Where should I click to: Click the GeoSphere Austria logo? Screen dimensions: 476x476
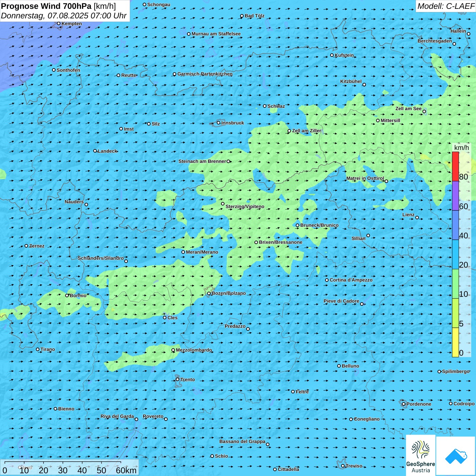421,455
